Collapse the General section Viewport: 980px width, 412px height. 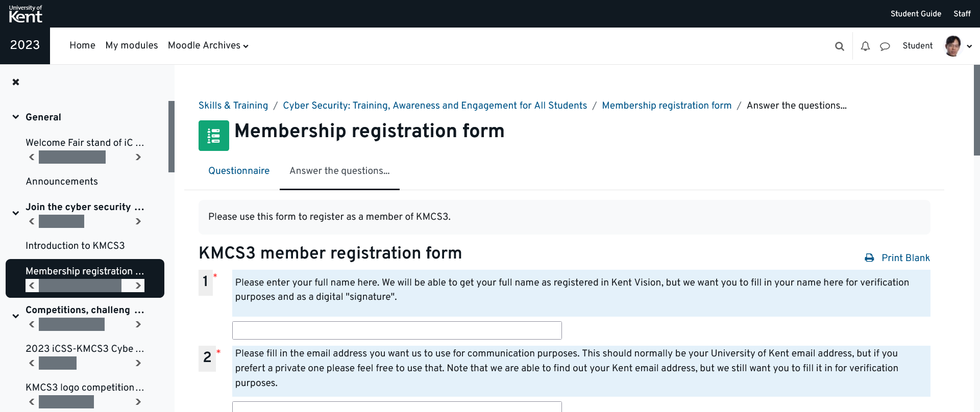(x=16, y=117)
